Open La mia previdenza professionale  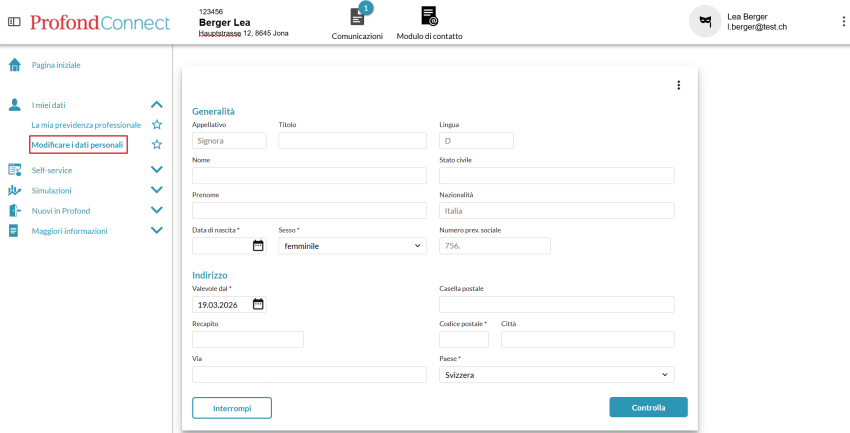[86, 125]
